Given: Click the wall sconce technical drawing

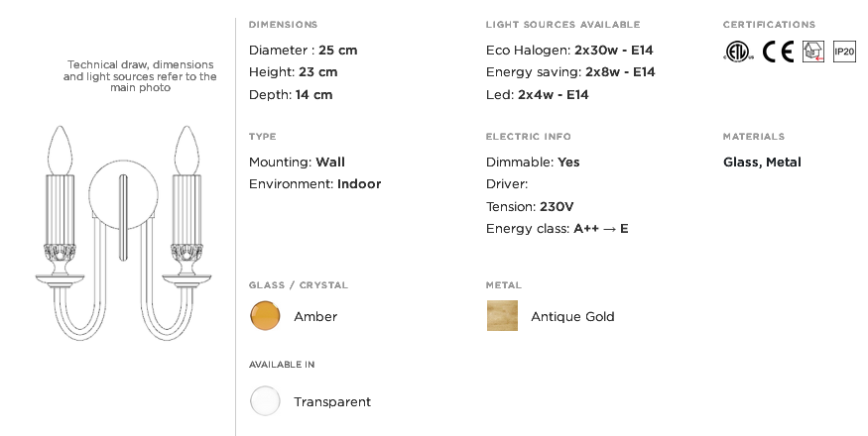Looking at the screenshot, I should tap(123, 233).
